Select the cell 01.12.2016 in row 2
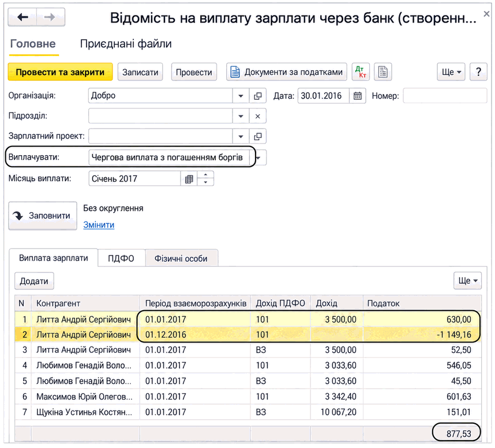 point(195,335)
